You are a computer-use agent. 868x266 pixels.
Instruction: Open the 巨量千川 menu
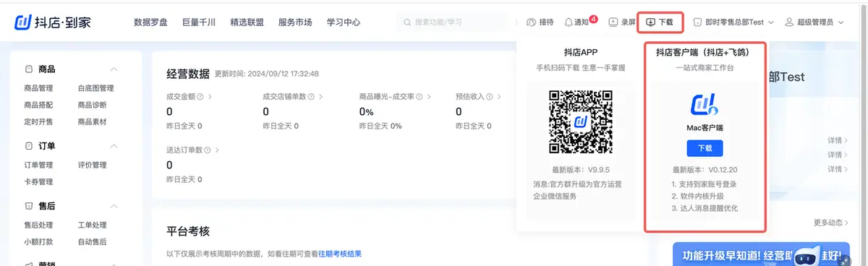pyautogui.click(x=199, y=22)
